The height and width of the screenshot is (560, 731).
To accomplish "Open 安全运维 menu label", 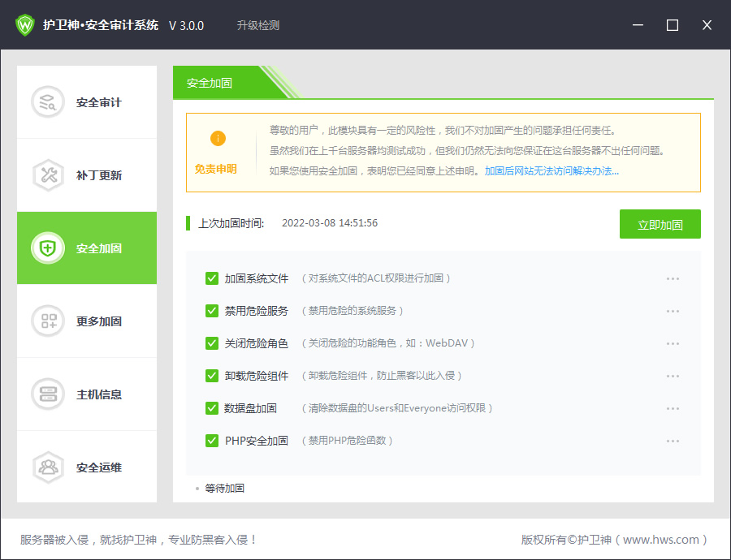I will (99, 467).
